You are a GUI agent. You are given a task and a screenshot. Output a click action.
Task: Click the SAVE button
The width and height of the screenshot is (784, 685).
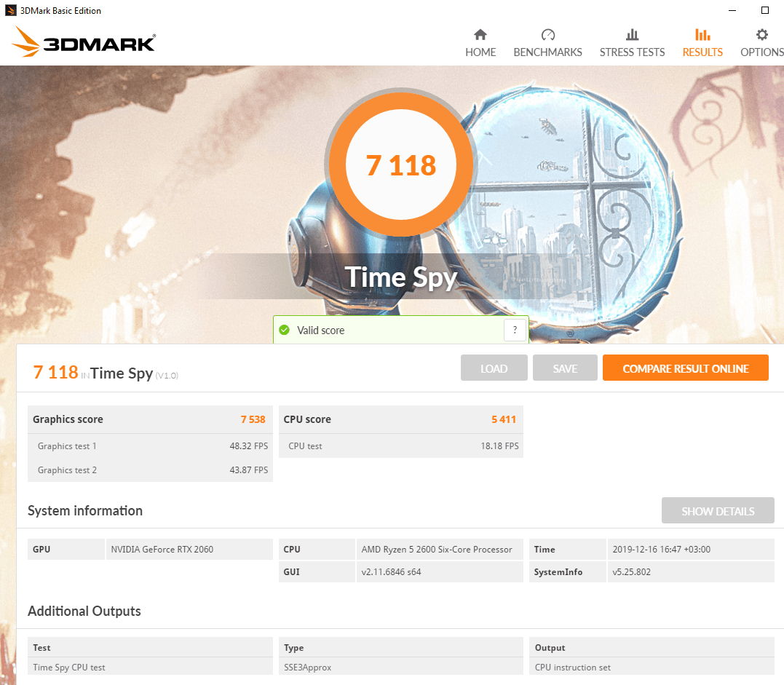click(x=565, y=368)
